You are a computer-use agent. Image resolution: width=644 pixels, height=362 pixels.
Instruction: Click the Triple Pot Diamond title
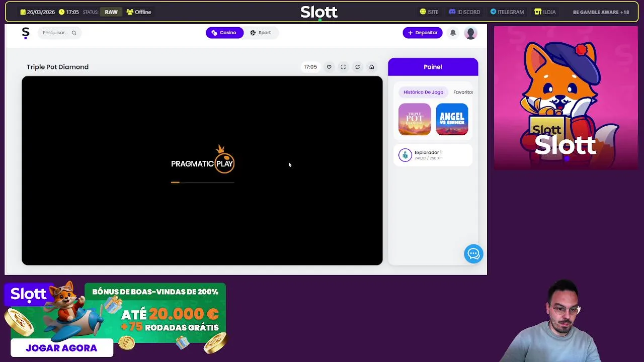point(57,67)
